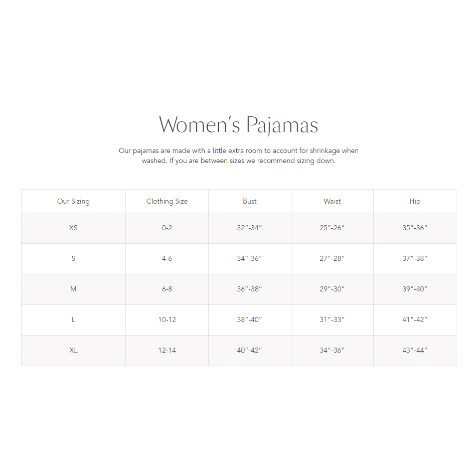Image resolution: width=476 pixels, height=476 pixels.
Task: Click the 31″-33″ waist measurement
Action: (332, 320)
